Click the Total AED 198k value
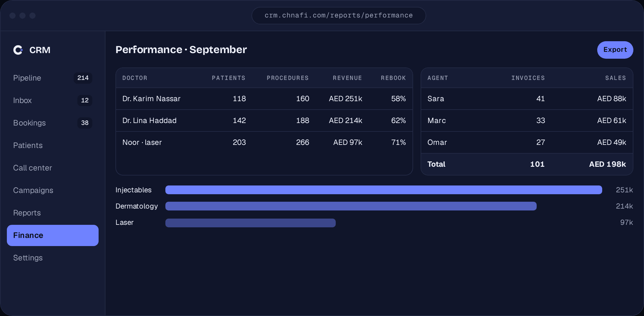The width and height of the screenshot is (644, 316). [607, 164]
